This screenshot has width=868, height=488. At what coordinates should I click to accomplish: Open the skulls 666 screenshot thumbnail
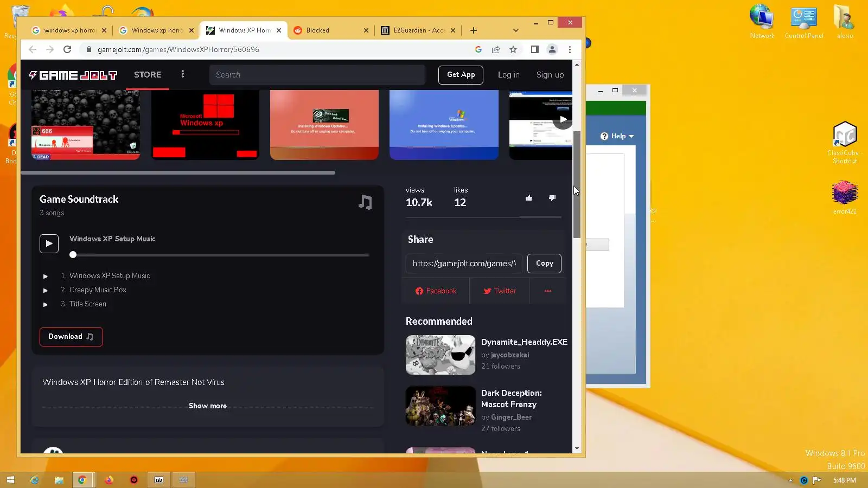[86, 125]
